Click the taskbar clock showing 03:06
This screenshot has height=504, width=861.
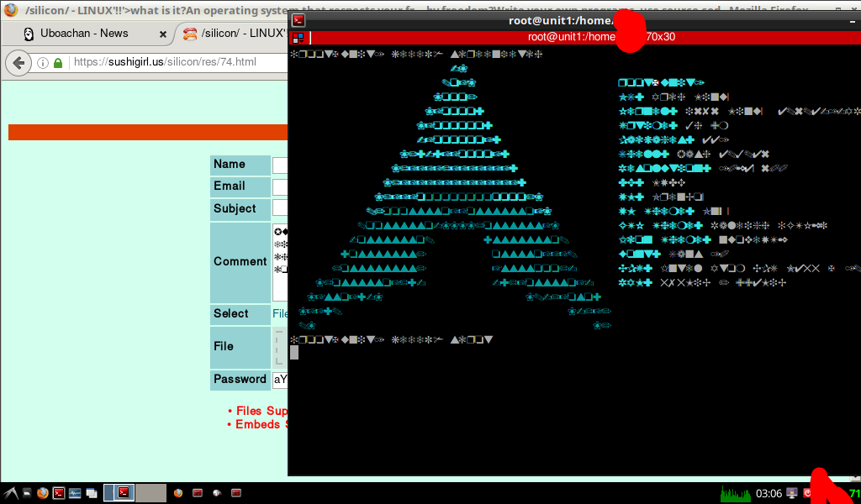pos(769,493)
